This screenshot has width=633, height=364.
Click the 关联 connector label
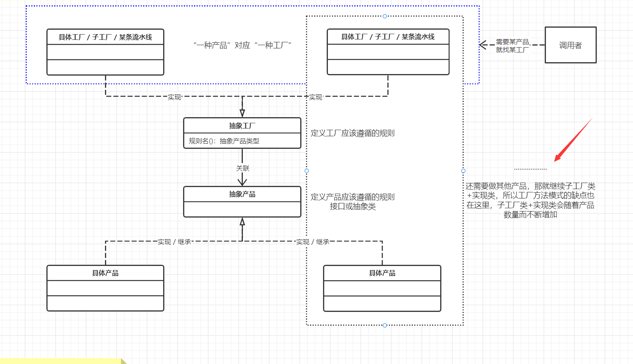point(242,168)
